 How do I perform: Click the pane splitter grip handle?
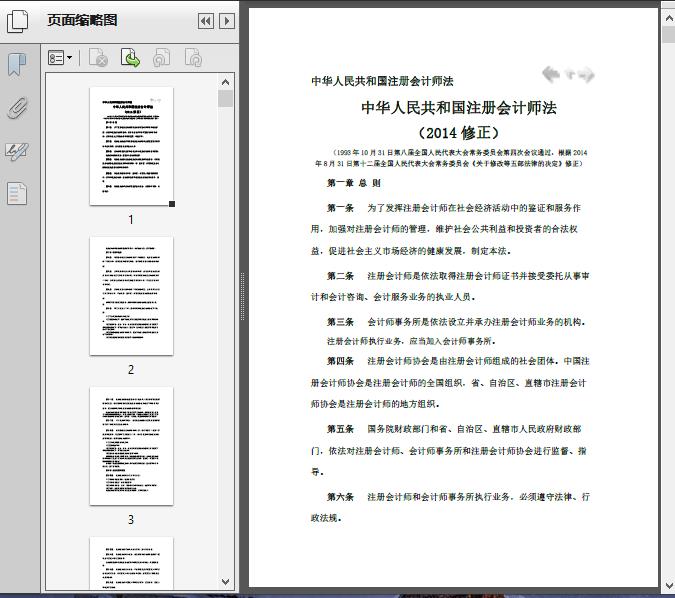pos(242,296)
